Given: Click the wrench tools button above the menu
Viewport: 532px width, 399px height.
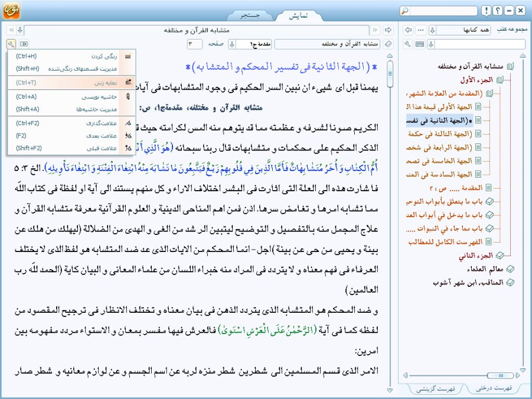Looking at the screenshot, I should pyautogui.click(x=11, y=44).
